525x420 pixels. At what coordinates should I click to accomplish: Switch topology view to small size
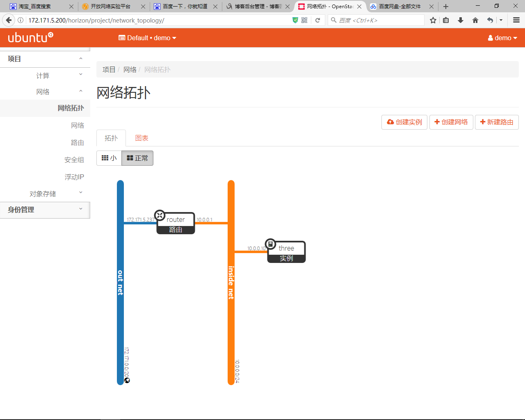click(109, 158)
